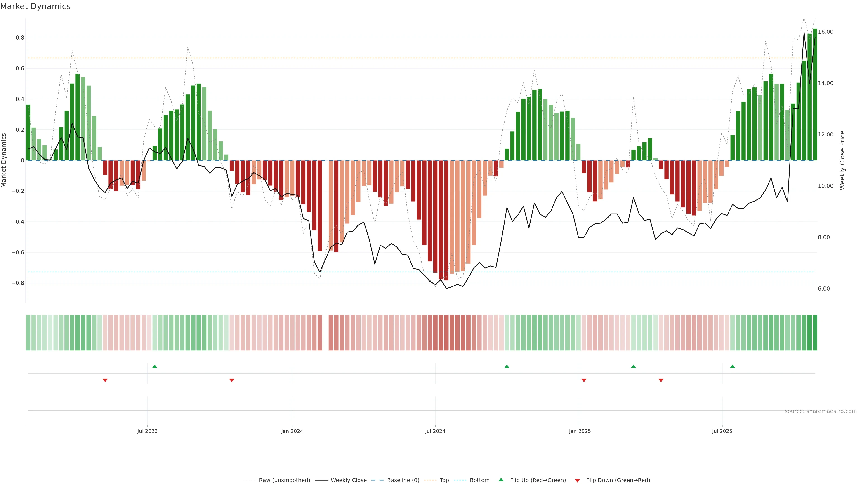Toggle the Weekly Close legend entry
This screenshot has height=488, width=868.
coord(348,480)
